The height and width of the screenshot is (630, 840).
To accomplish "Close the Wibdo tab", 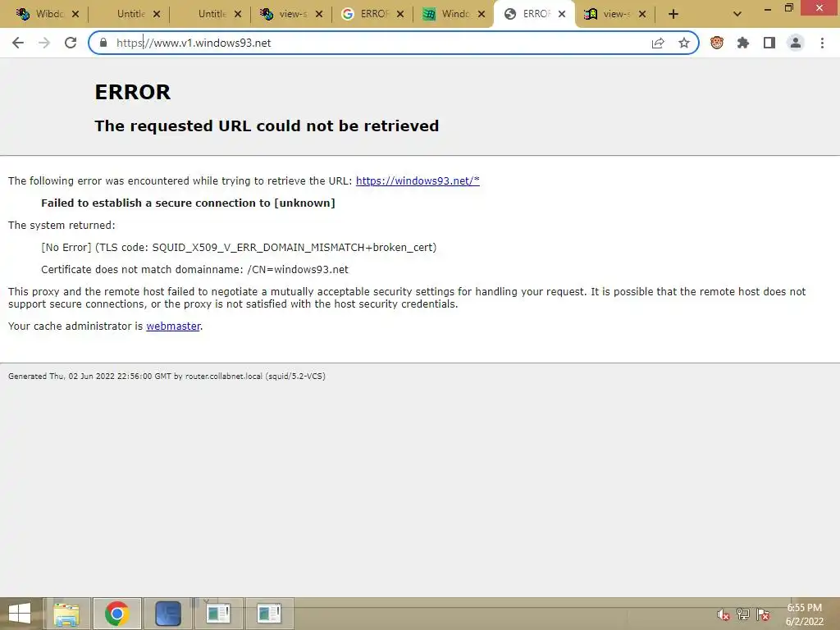I will (75, 14).
